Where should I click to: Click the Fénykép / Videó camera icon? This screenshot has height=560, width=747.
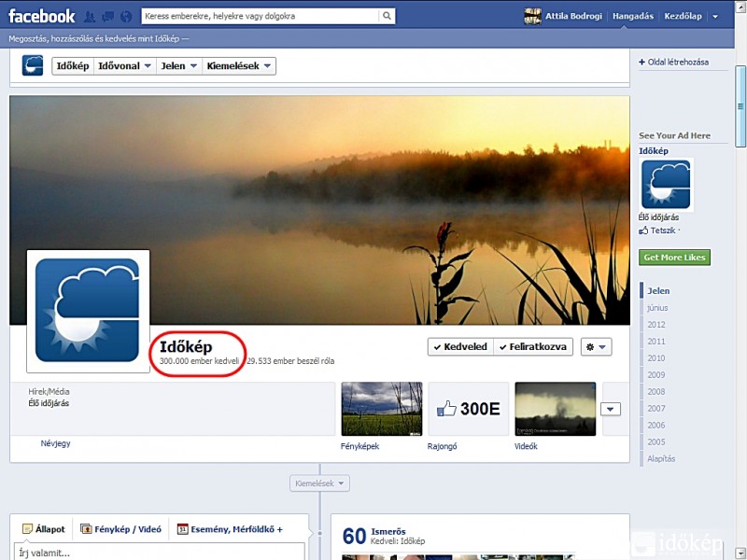coord(86,529)
